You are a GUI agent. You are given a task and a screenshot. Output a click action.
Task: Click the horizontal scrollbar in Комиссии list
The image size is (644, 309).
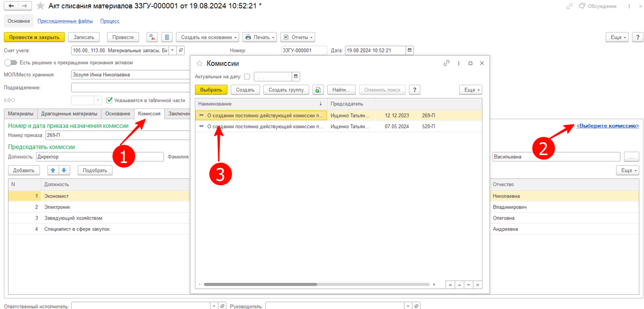tap(261, 285)
